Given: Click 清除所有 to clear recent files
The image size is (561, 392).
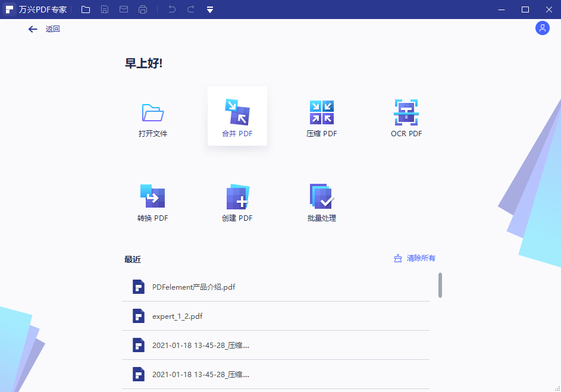Looking at the screenshot, I should pyautogui.click(x=420, y=258).
